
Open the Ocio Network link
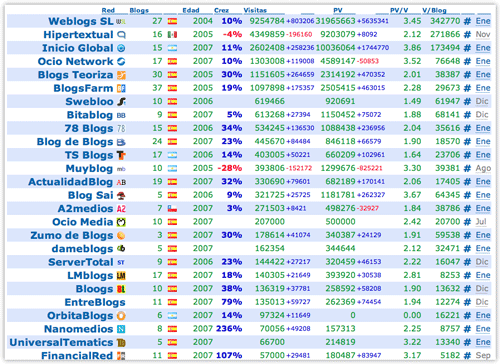(75, 61)
